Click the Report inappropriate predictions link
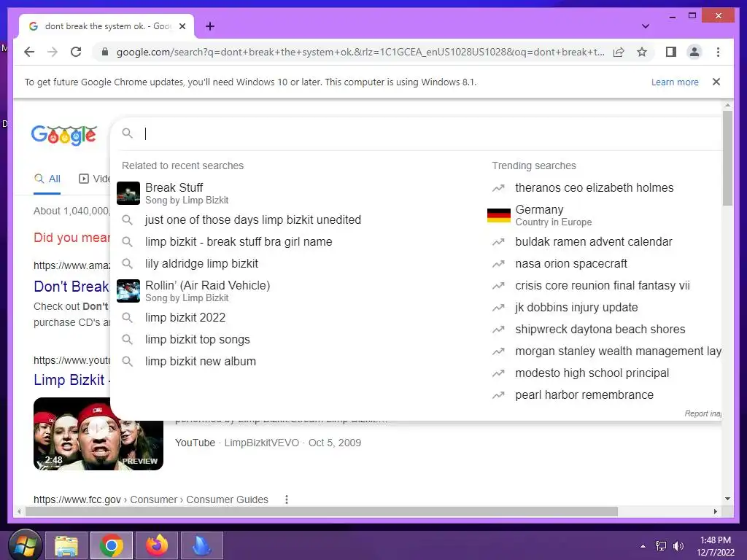The height and width of the screenshot is (560, 747). [x=703, y=414]
